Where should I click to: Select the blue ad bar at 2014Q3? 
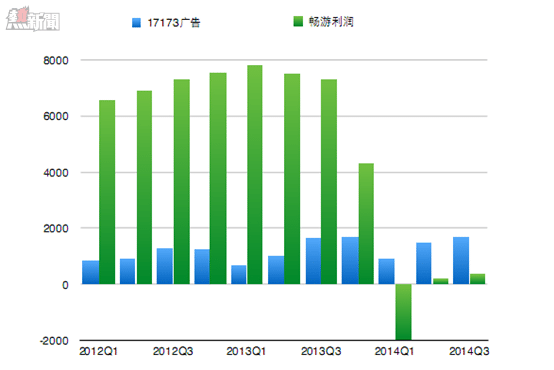click(x=461, y=261)
